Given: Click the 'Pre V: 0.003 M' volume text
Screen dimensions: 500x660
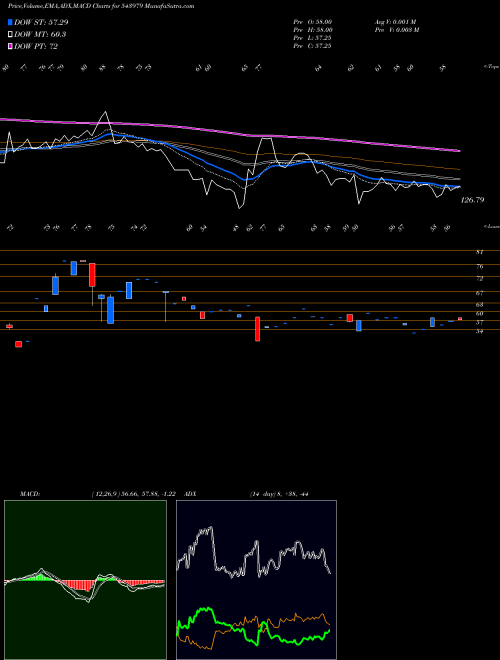Looking at the screenshot, I should click(x=396, y=30).
